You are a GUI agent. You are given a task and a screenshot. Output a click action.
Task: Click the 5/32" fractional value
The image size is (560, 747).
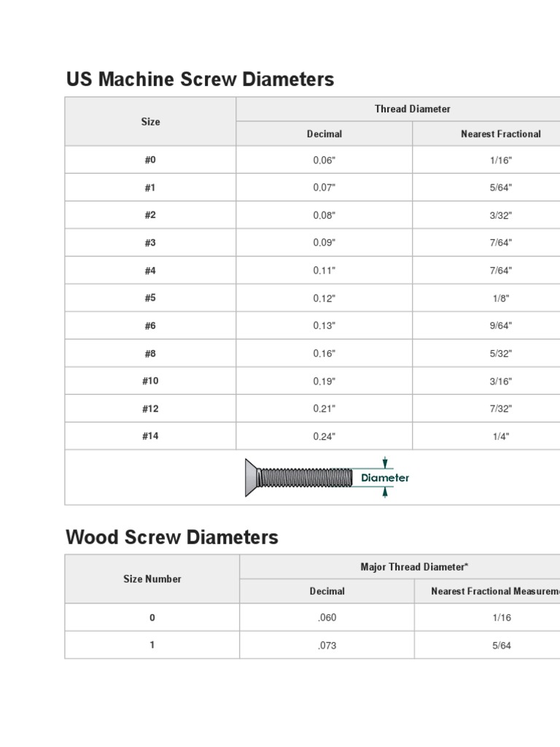pos(500,354)
